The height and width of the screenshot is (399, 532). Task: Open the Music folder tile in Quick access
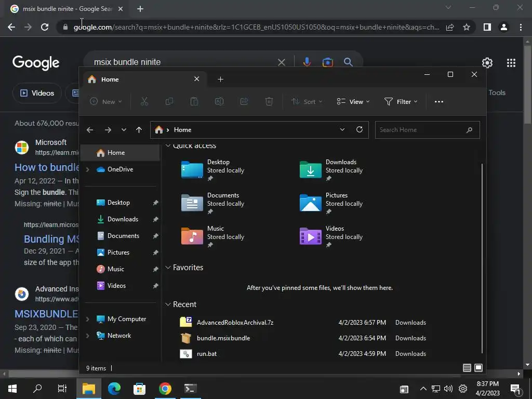(x=212, y=236)
